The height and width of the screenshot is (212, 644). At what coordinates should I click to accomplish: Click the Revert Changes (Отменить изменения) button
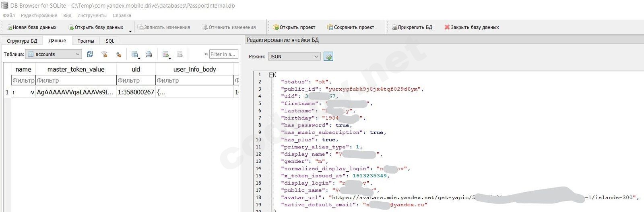(x=229, y=27)
